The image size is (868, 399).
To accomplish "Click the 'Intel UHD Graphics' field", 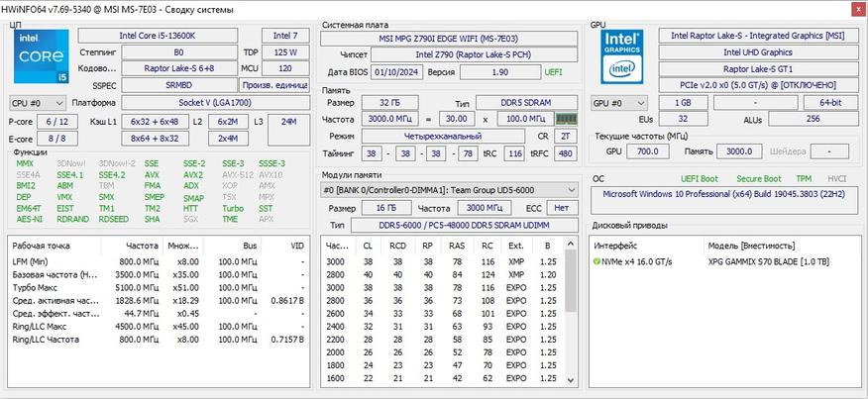I will tap(758, 52).
